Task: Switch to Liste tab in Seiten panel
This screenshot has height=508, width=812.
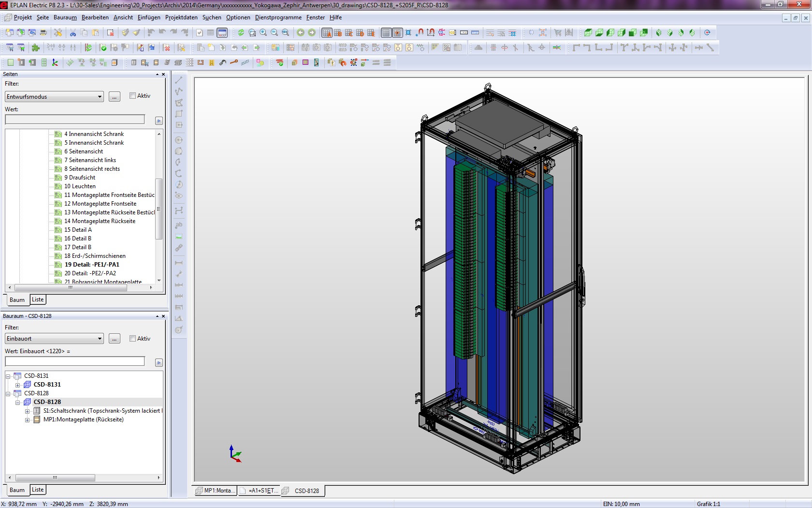Action: [38, 299]
